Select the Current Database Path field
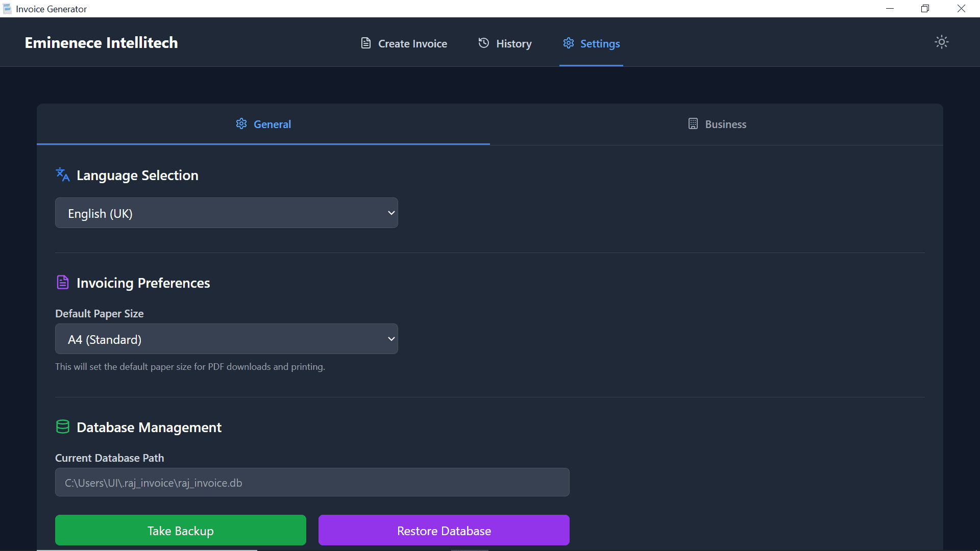980x551 pixels. click(x=311, y=482)
